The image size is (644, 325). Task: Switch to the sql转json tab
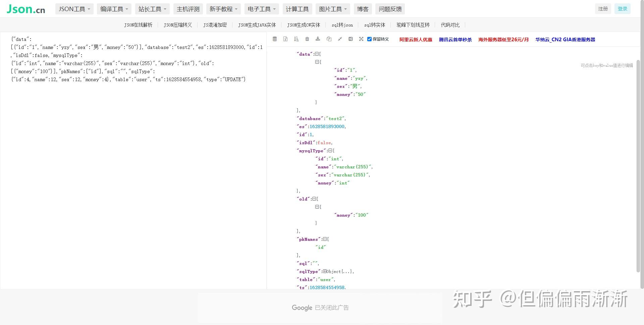coord(342,25)
